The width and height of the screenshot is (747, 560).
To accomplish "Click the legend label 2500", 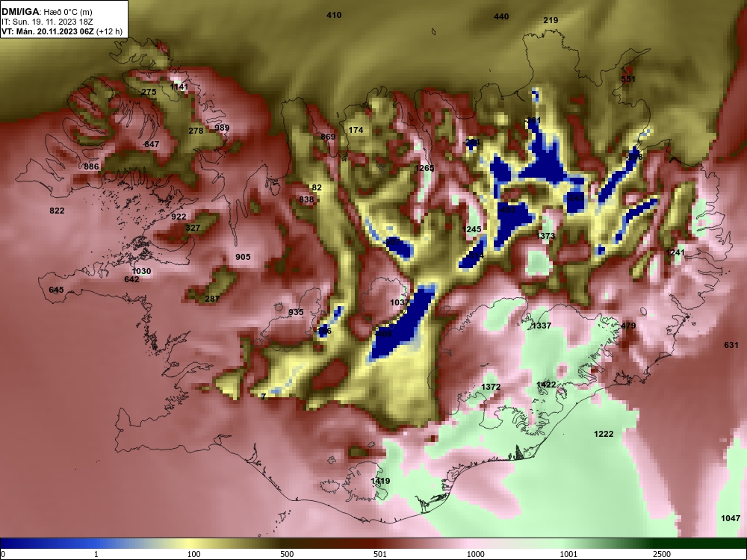I will click(x=662, y=554).
